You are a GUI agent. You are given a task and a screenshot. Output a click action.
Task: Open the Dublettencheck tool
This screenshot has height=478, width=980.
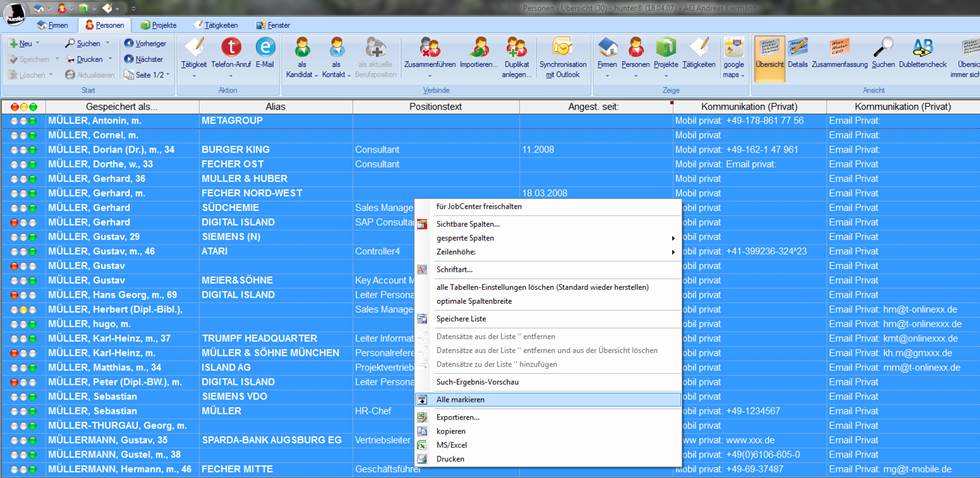[922, 52]
